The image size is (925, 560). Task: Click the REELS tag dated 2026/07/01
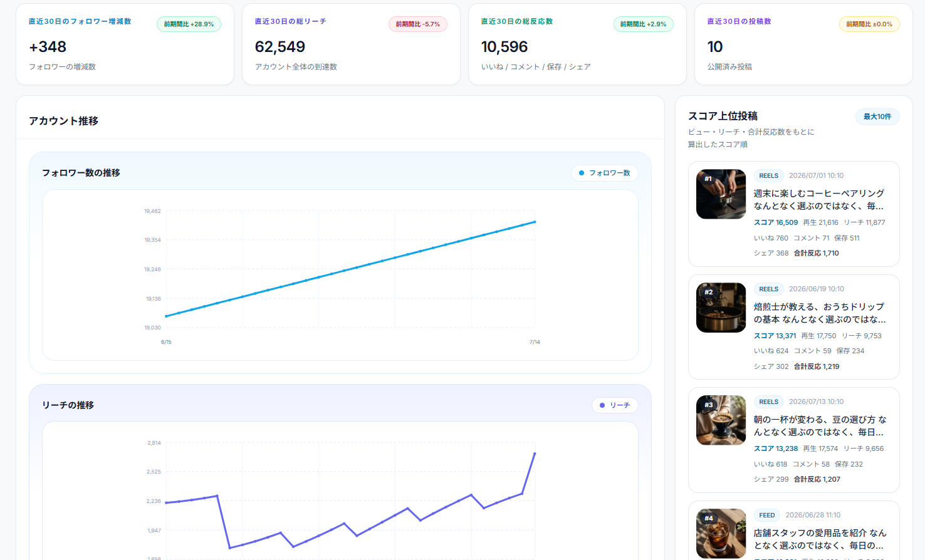click(x=768, y=176)
